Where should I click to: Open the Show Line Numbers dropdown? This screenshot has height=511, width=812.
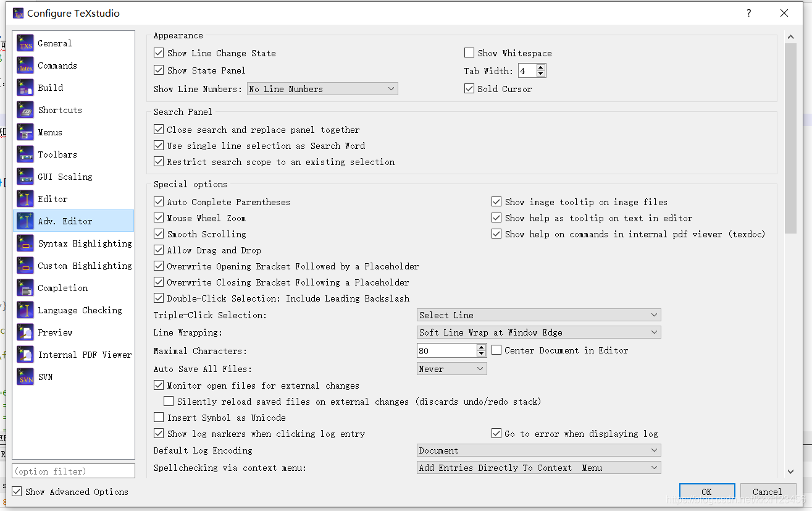point(322,88)
